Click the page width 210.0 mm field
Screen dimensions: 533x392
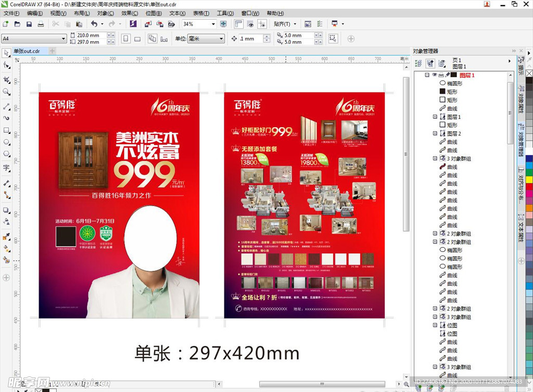[88, 35]
